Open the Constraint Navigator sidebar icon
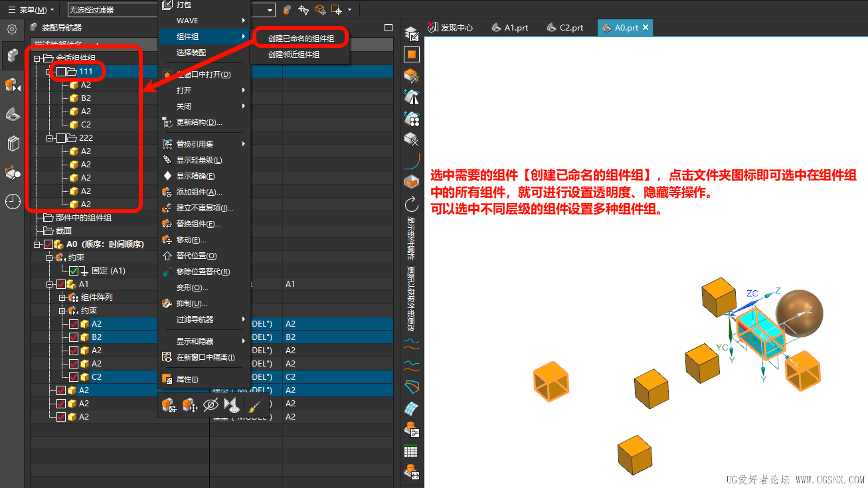The height and width of the screenshot is (488, 868). 13,85
